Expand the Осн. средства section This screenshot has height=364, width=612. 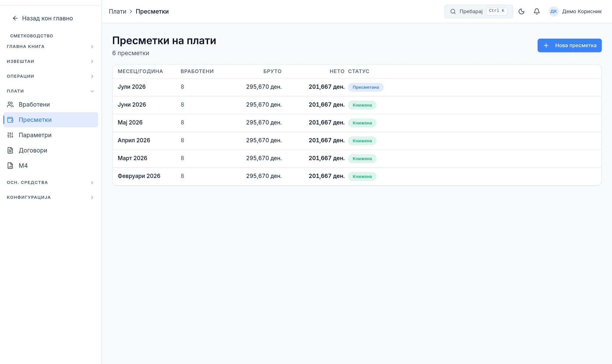(51, 182)
